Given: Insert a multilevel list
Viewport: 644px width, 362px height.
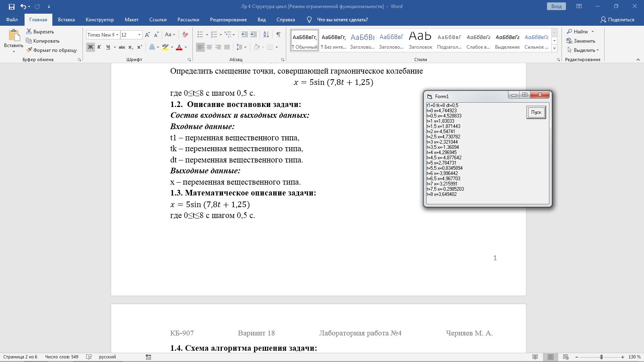Looking at the screenshot, I should coord(228,35).
